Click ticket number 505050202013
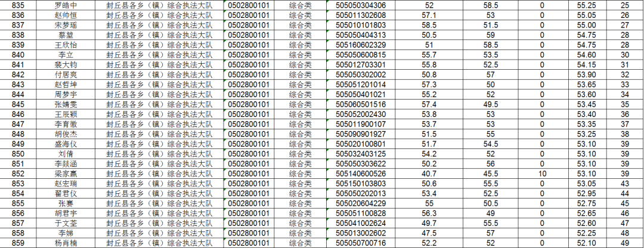 pyautogui.click(x=361, y=193)
